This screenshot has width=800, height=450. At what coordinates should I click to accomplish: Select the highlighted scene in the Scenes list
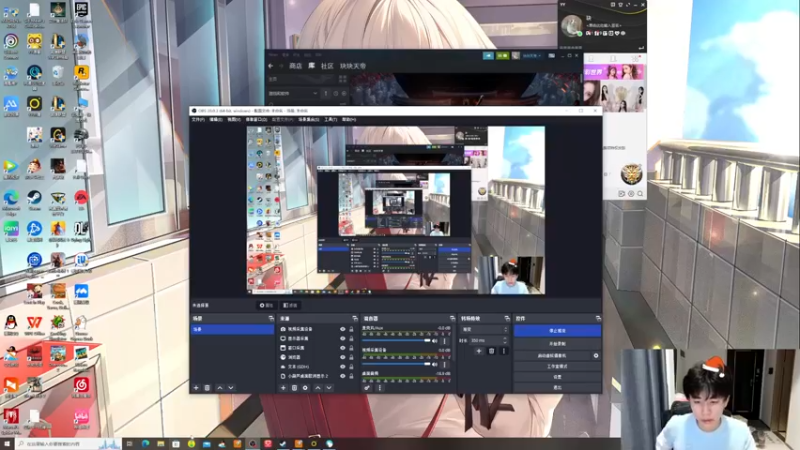232,330
